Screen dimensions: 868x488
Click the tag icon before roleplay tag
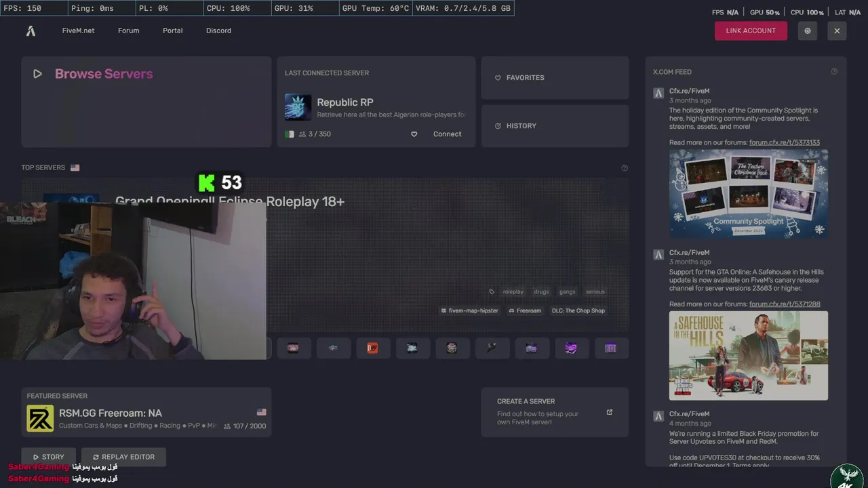(492, 292)
